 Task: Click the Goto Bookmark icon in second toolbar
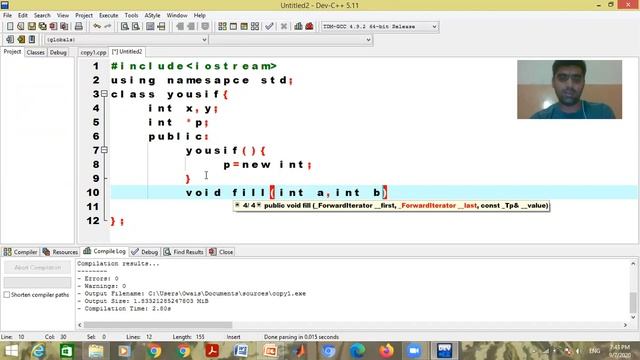point(32,40)
